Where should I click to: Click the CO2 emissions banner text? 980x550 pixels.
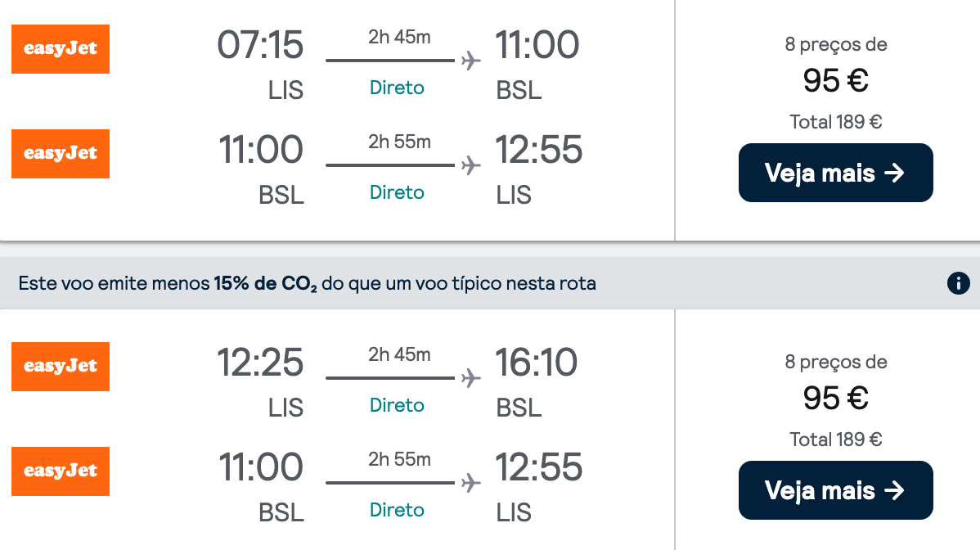307,283
